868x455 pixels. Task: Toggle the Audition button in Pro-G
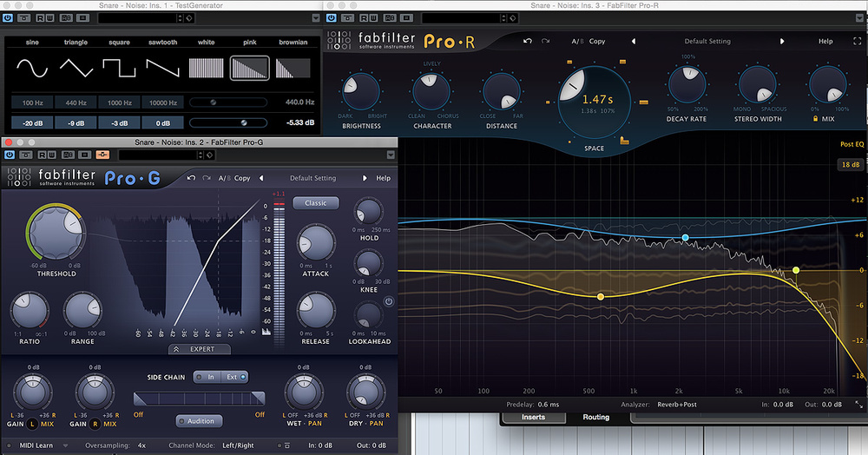coord(200,421)
